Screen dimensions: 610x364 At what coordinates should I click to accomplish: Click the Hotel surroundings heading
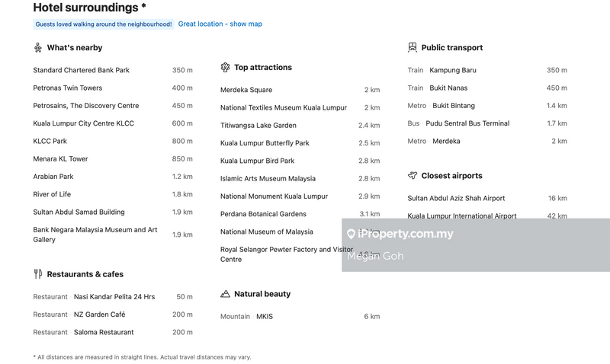pos(90,8)
